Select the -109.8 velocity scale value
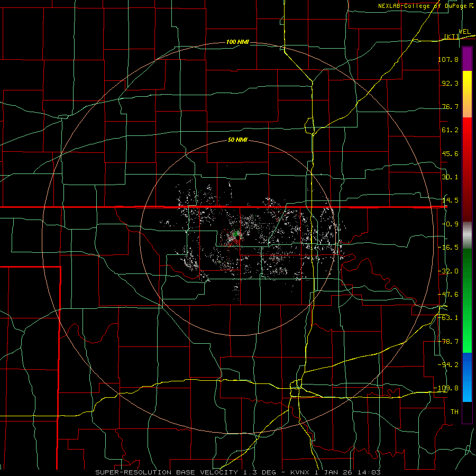476x476 pixels. click(x=446, y=388)
